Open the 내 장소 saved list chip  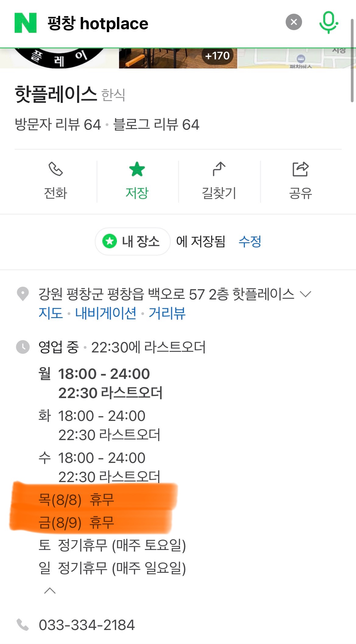pos(132,242)
